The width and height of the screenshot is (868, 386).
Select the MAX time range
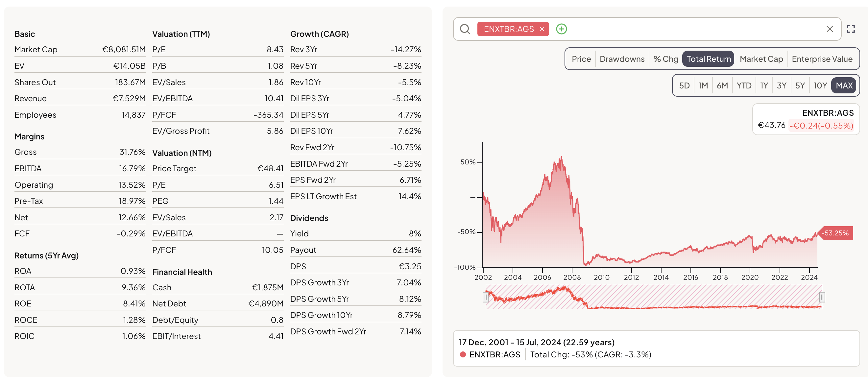[x=844, y=85]
